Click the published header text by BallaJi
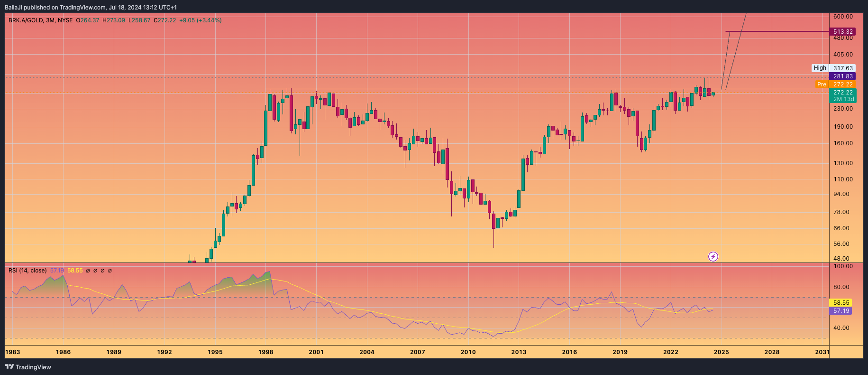 91,8
